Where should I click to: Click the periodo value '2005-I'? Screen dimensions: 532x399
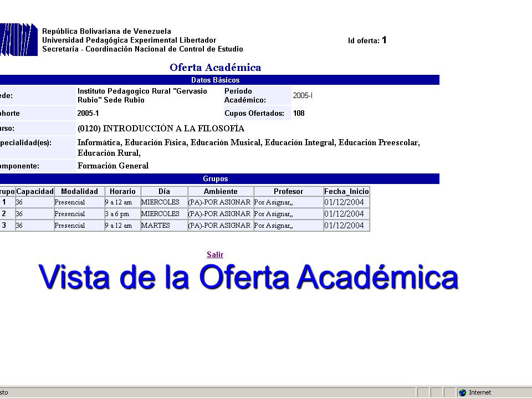tap(303, 95)
